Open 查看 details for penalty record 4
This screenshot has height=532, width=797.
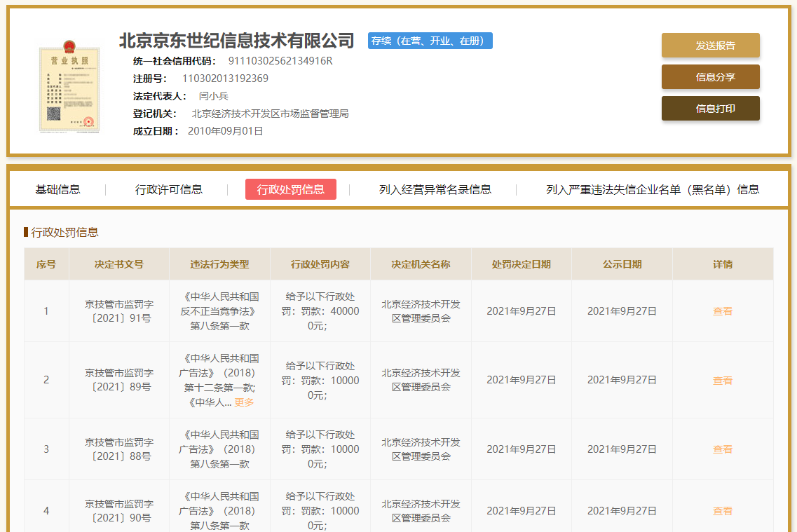click(x=722, y=510)
